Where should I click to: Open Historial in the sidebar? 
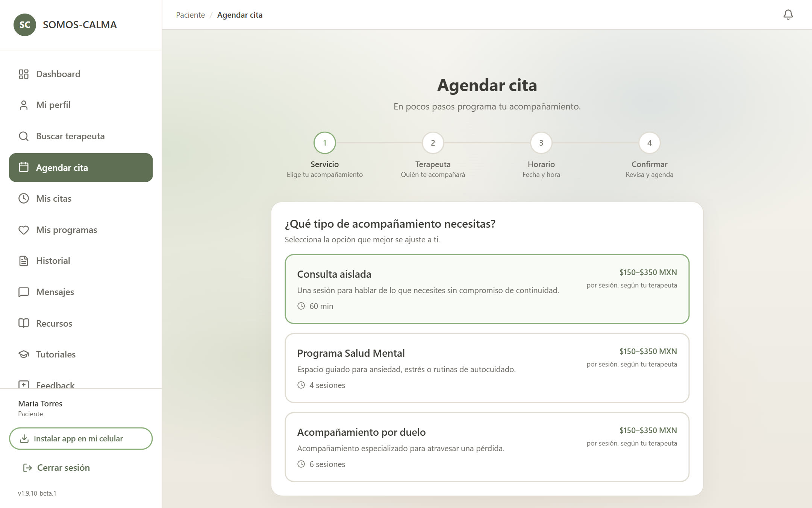tap(81, 261)
